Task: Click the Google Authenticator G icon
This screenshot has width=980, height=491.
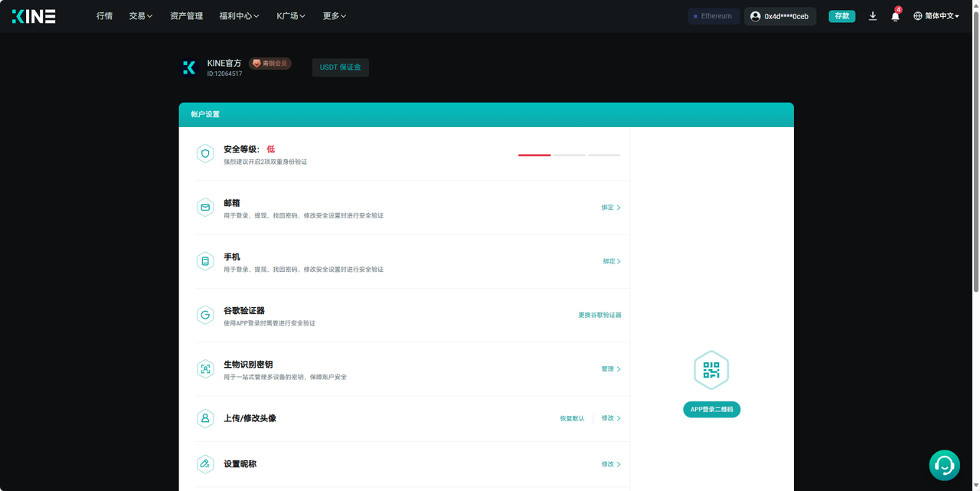Action: pyautogui.click(x=204, y=315)
